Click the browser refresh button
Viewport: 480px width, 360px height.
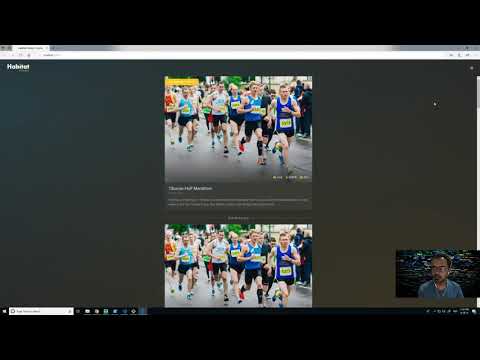21,55
